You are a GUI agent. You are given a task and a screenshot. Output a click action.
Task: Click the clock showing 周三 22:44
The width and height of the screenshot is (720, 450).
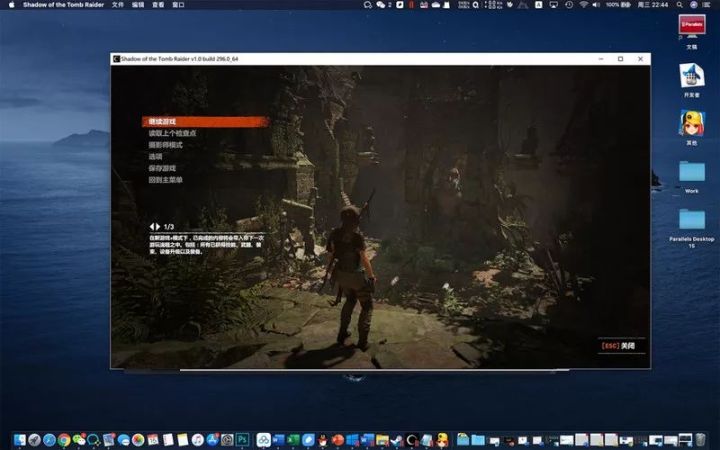click(x=652, y=5)
